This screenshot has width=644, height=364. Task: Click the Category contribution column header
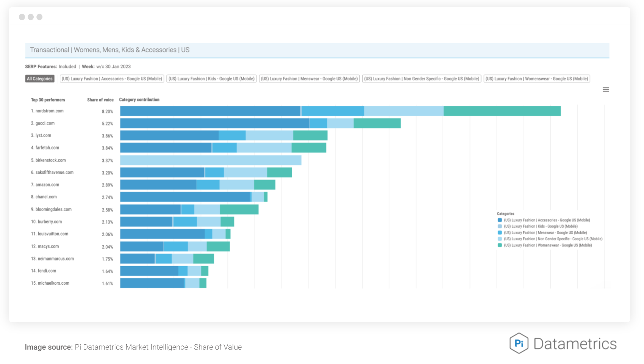[139, 100]
